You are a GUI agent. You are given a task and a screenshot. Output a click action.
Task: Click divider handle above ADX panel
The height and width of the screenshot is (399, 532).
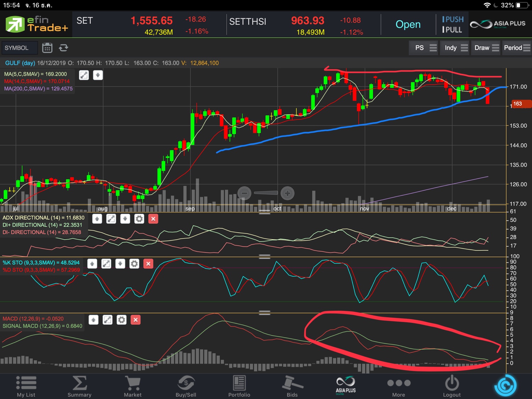click(x=265, y=212)
